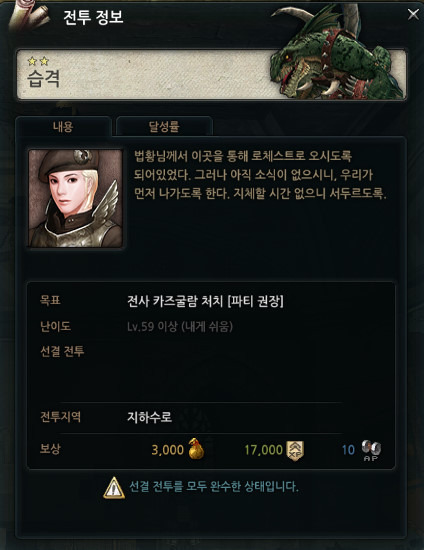The height and width of the screenshot is (550, 424).
Task: Click the quest description paragraph text
Action: coord(260,175)
